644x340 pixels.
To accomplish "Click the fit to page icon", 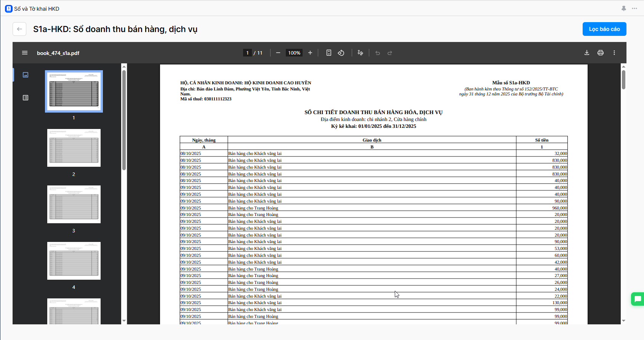I will [x=329, y=53].
